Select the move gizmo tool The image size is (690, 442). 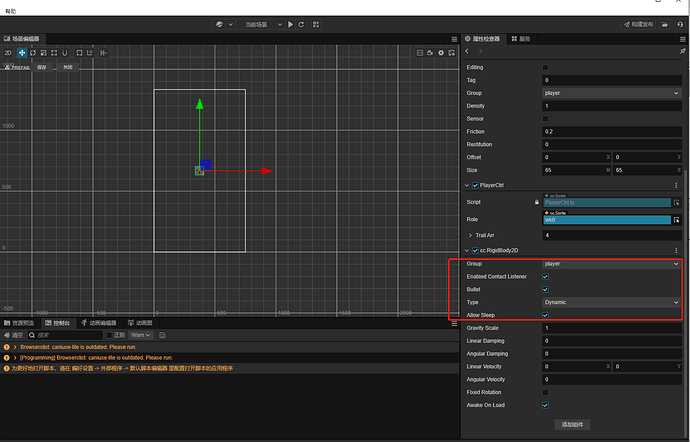point(21,52)
